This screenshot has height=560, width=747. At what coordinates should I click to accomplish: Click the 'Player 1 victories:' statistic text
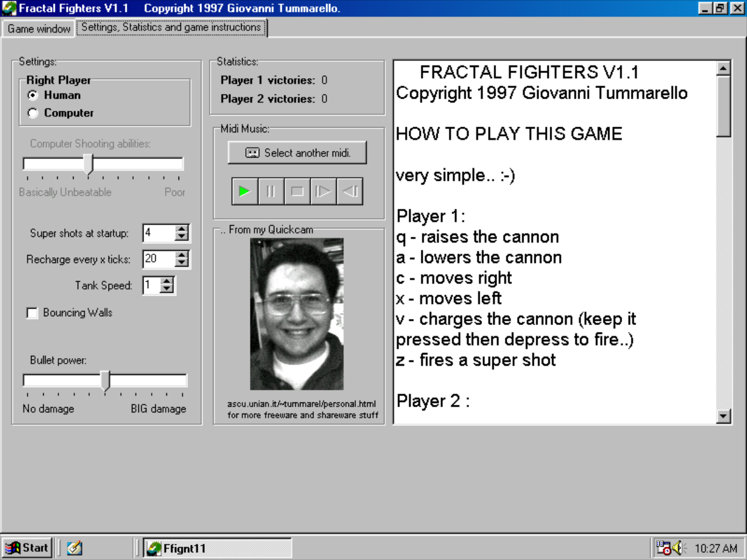(268, 80)
